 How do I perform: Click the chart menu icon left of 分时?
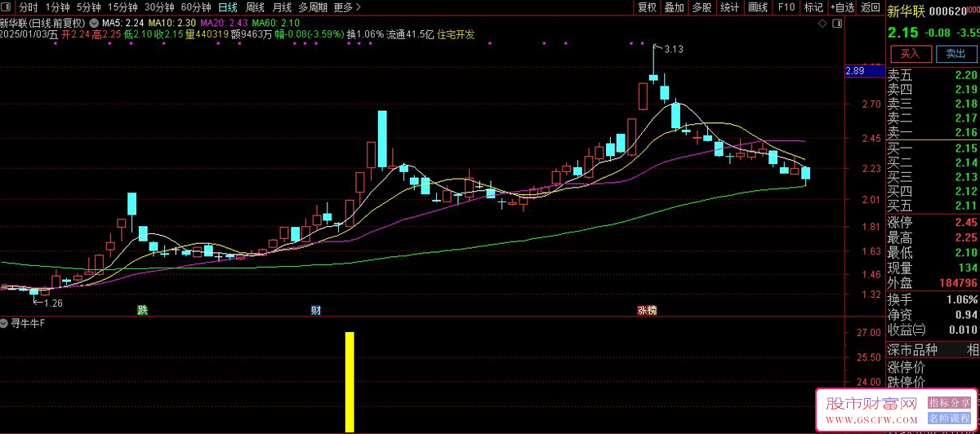tap(7, 7)
